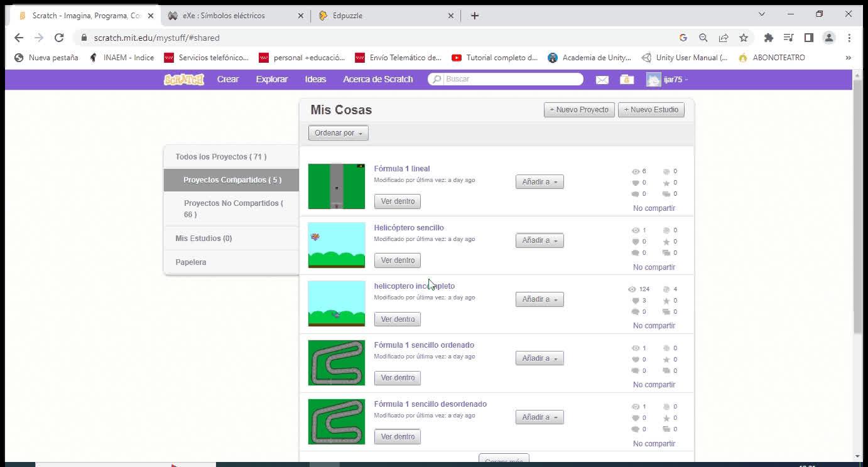The height and width of the screenshot is (467, 868).
Task: Toggle the browser side panel icon
Action: [809, 38]
